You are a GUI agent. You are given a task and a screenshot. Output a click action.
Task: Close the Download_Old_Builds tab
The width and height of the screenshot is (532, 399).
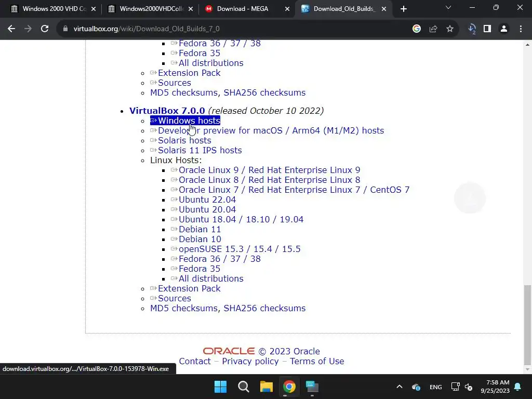(384, 9)
